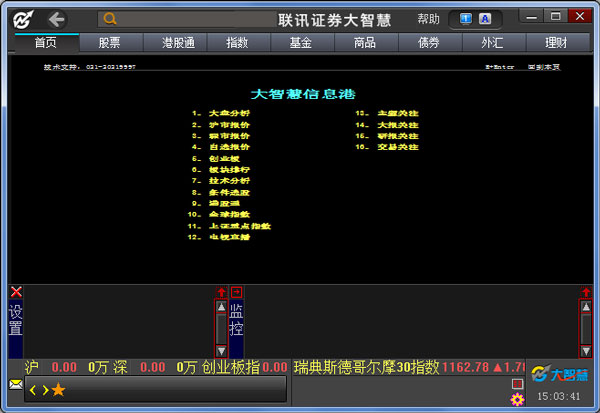Open menu item 10 全球指数
The height and width of the screenshot is (413, 600).
pyautogui.click(x=219, y=214)
